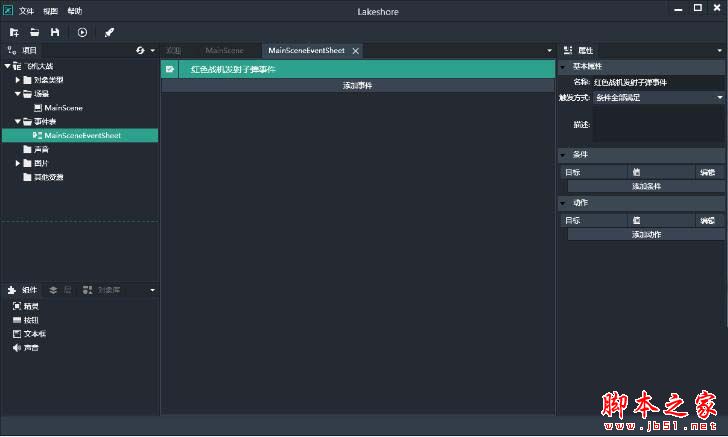Image resolution: width=728 pixels, height=437 pixels.
Task: Open the 文件 menu
Action: tap(26, 11)
